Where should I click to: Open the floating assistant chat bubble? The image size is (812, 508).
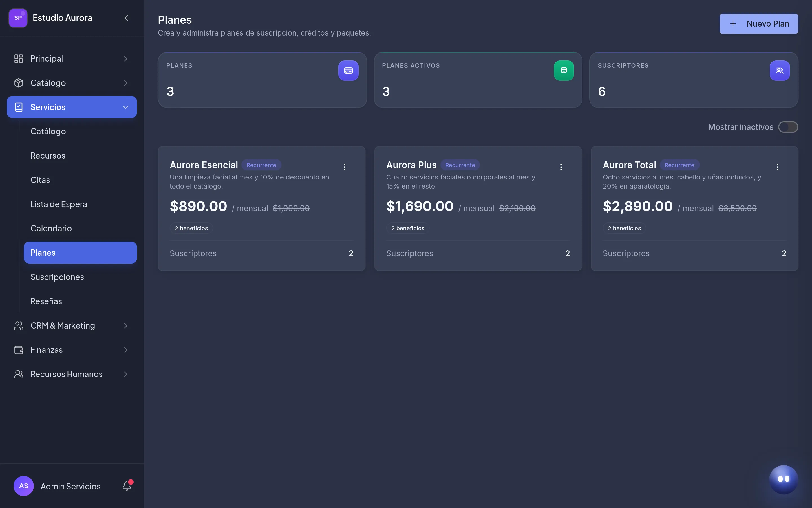[784, 479]
